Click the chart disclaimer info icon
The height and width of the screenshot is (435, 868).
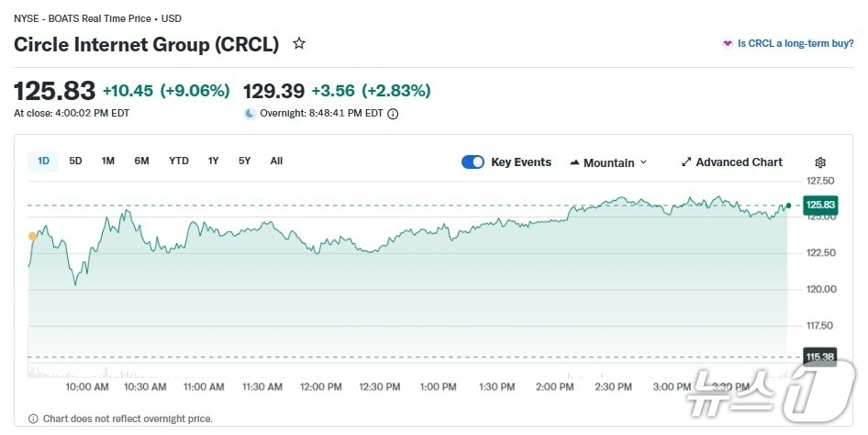coord(34,418)
